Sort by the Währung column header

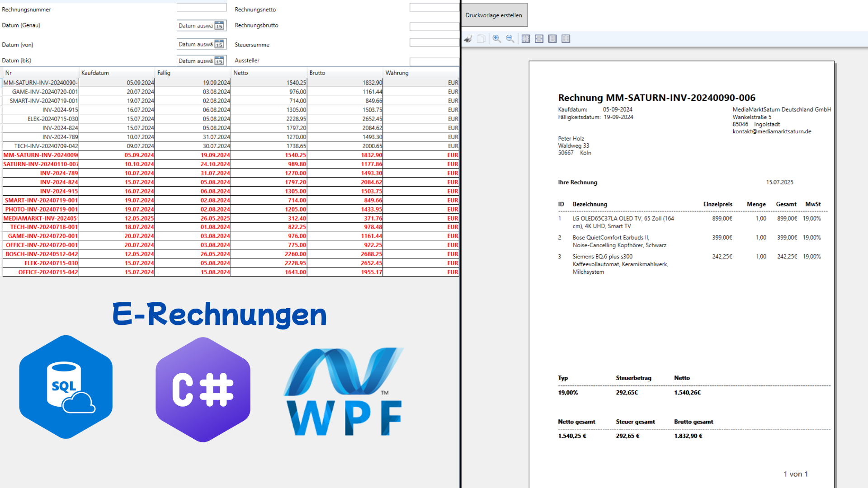(421, 73)
